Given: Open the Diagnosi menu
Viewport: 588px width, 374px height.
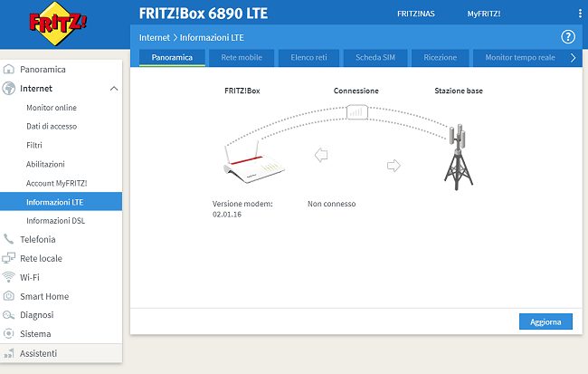Looking at the screenshot, I should click(x=37, y=315).
